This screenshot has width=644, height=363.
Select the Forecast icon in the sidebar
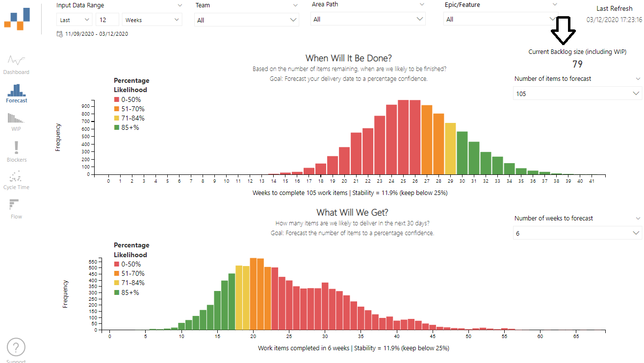tap(16, 93)
